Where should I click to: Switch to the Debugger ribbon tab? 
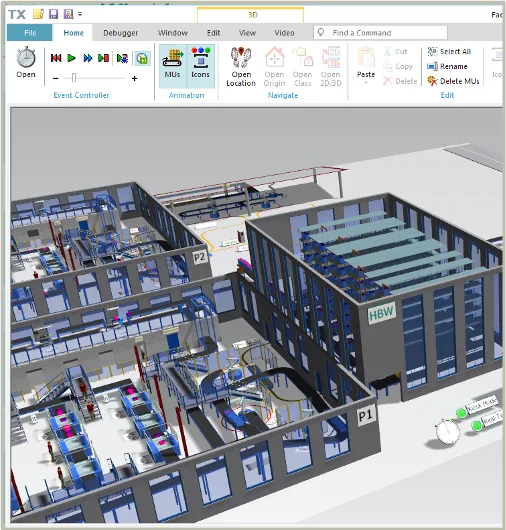pyautogui.click(x=120, y=33)
